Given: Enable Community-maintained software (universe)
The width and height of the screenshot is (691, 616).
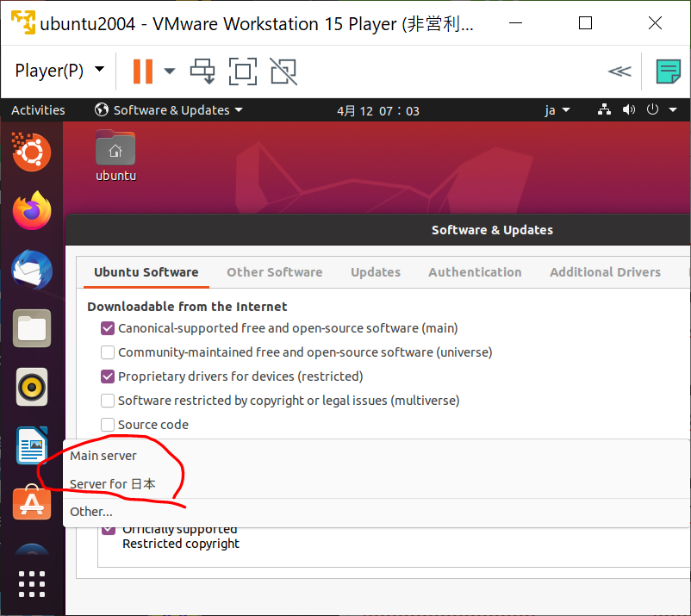Looking at the screenshot, I should 108,352.
